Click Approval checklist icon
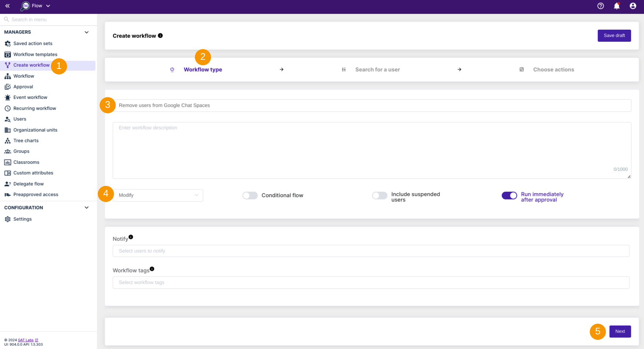The width and height of the screenshot is (644, 349). 8,87
